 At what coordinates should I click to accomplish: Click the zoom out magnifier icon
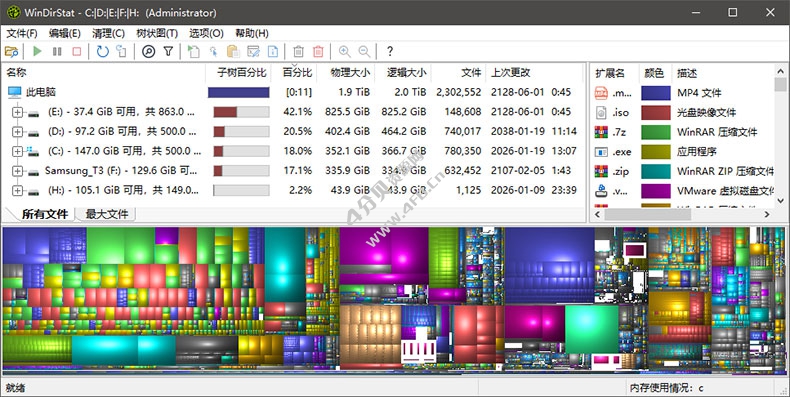pos(364,51)
